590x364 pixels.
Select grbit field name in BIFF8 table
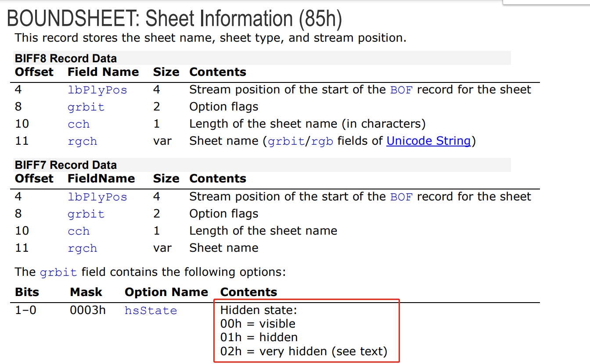pos(86,107)
